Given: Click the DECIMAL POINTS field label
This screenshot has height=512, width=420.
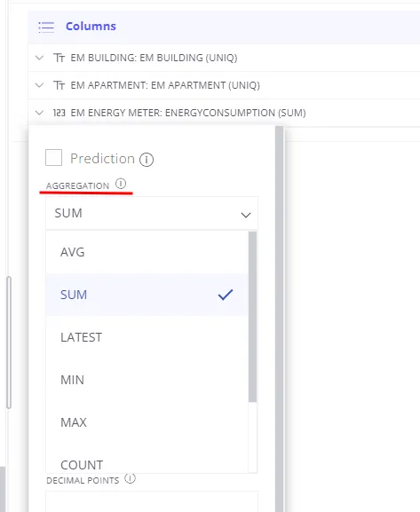Looking at the screenshot, I should [x=83, y=481].
